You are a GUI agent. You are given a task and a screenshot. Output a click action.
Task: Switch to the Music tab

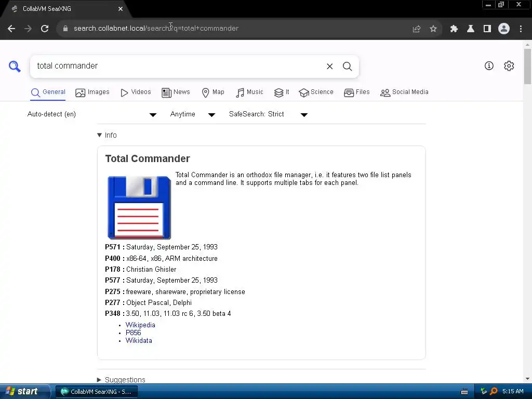(249, 92)
